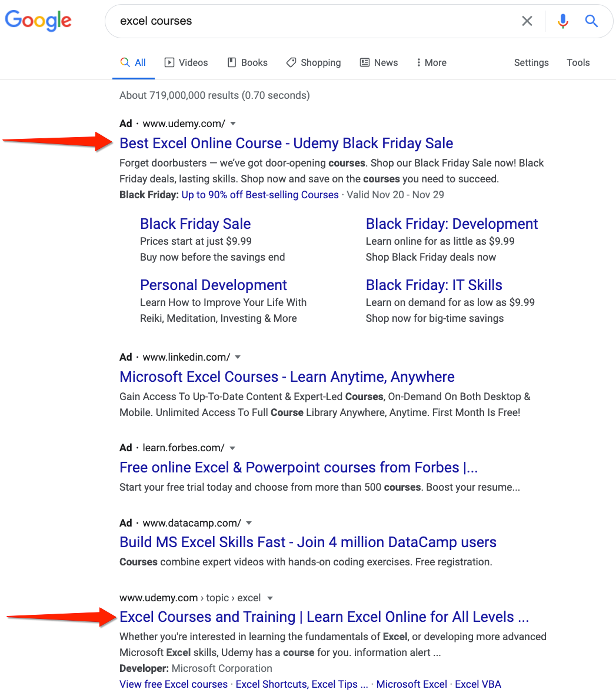Open search Settings
616x696 pixels.
pyautogui.click(x=531, y=62)
